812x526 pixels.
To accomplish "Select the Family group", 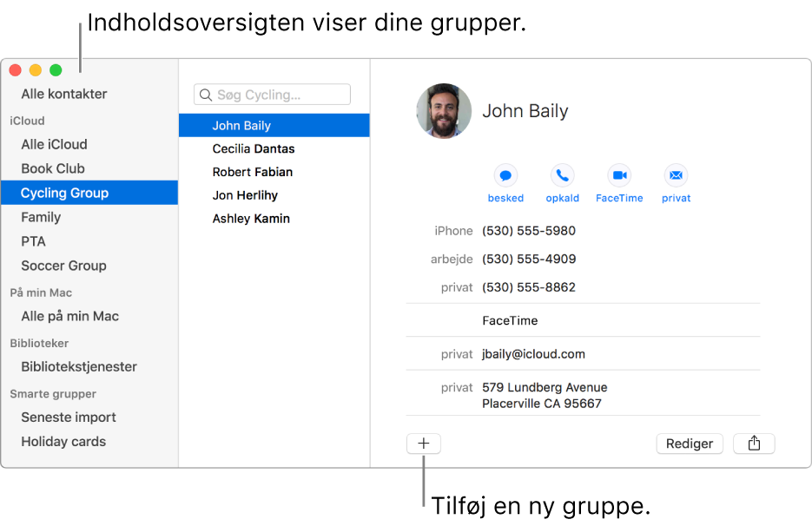I will (41, 217).
